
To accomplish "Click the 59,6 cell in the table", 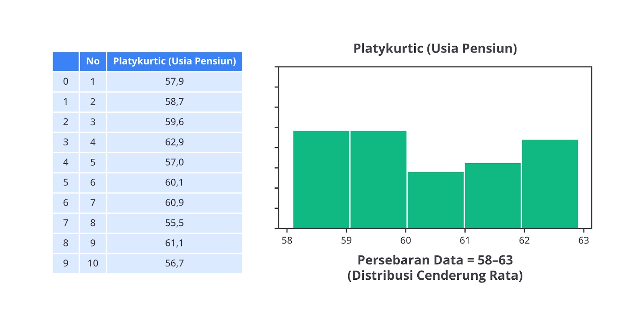I will (x=174, y=122).
